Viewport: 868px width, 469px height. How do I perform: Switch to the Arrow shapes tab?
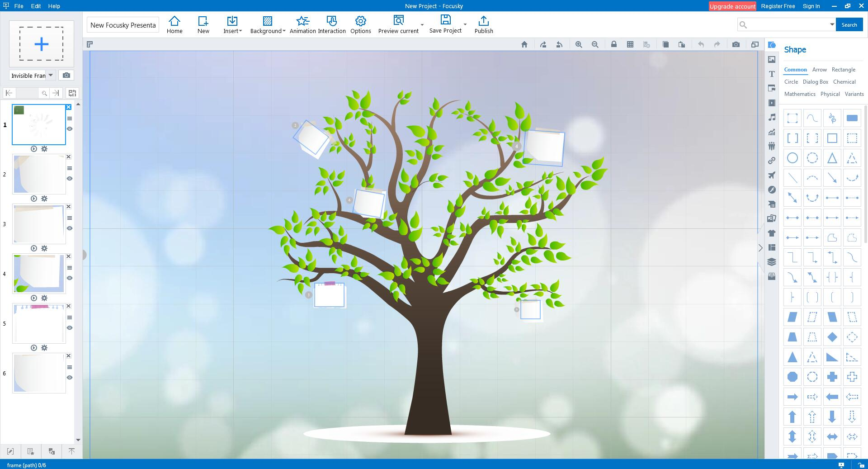point(819,70)
